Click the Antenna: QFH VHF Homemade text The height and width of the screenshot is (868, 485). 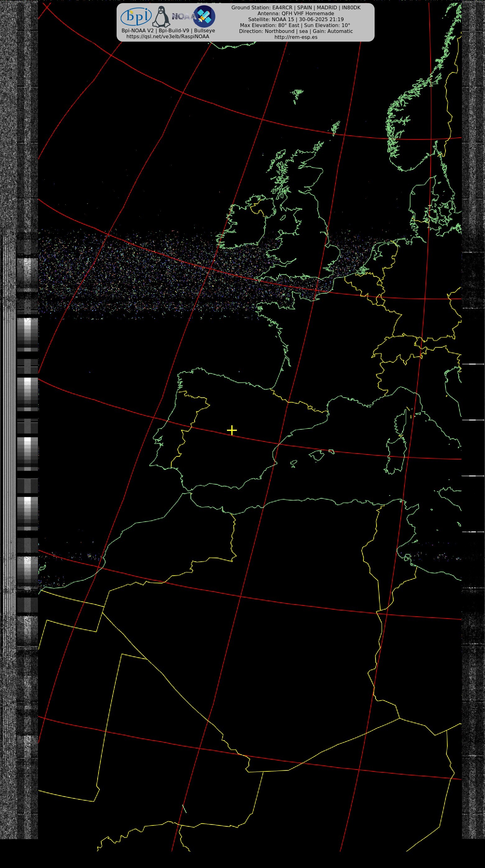tap(296, 13)
